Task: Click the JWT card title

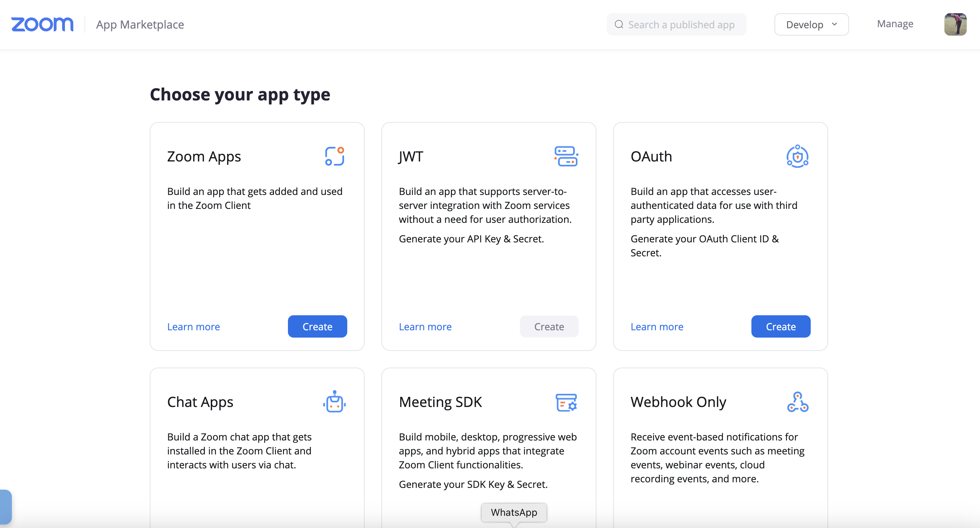Action: pos(411,156)
